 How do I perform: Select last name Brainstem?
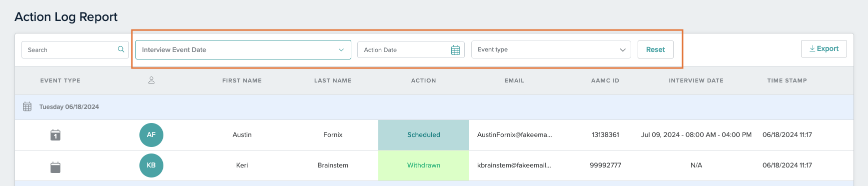tap(333, 165)
